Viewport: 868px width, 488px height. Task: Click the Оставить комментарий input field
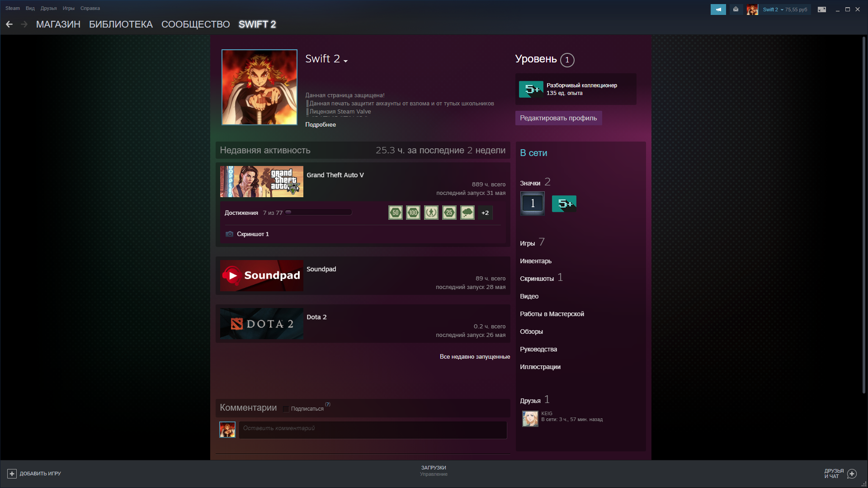click(x=373, y=430)
